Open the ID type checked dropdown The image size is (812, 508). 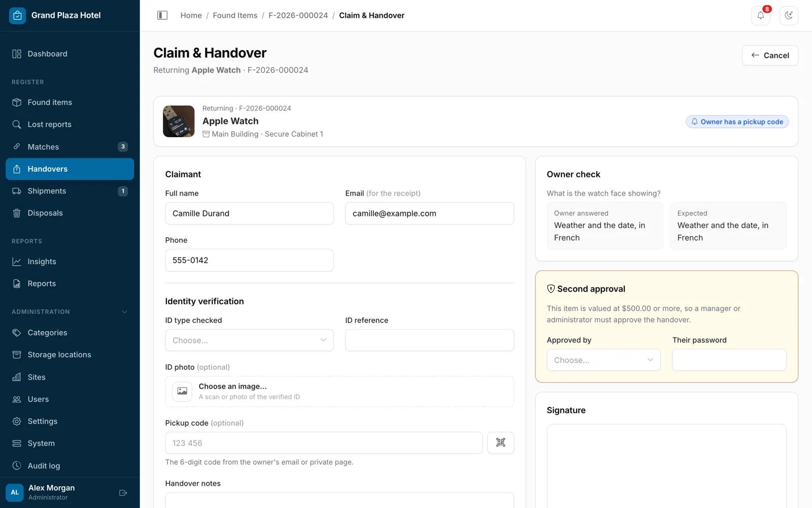click(x=249, y=340)
